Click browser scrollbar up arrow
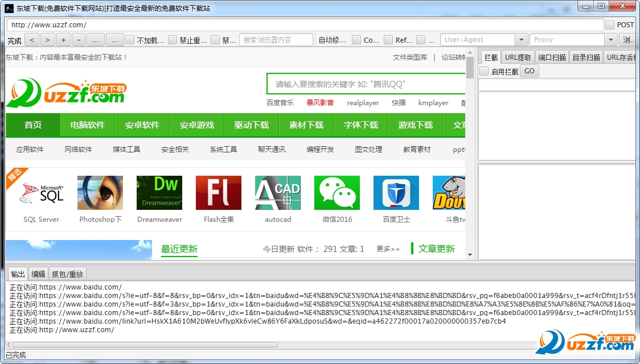Screen dimensions: 640x364 pos(470,52)
